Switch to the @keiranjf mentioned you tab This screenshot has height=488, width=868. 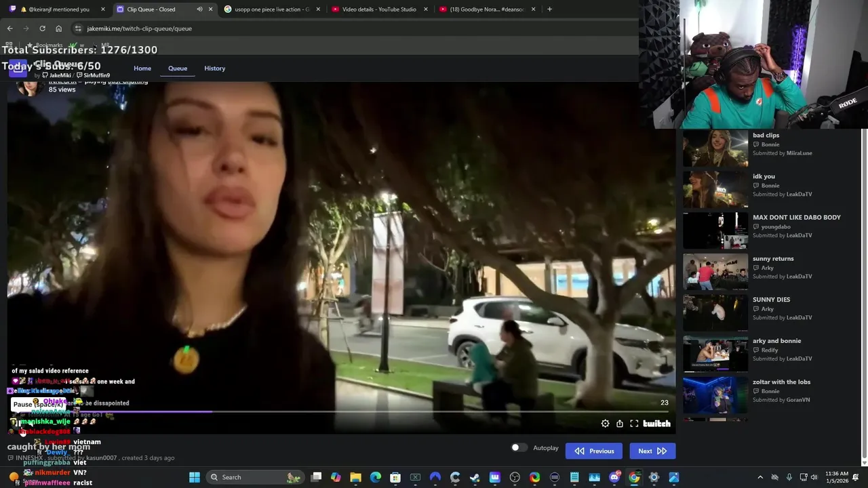[58, 9]
